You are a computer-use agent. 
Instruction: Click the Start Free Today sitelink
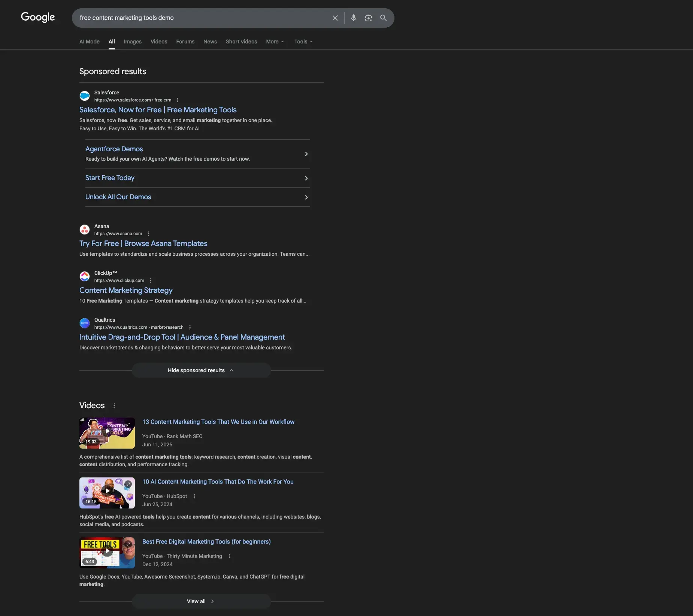click(109, 177)
